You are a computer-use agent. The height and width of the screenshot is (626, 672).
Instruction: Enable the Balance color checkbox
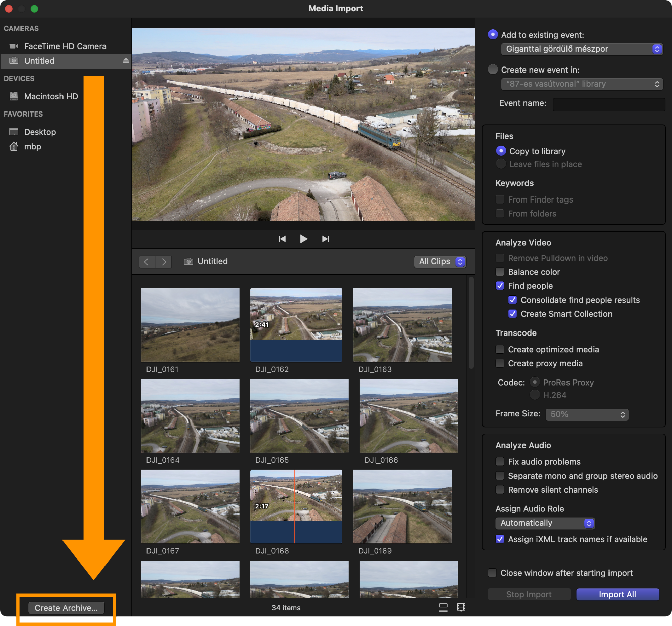tap(500, 272)
